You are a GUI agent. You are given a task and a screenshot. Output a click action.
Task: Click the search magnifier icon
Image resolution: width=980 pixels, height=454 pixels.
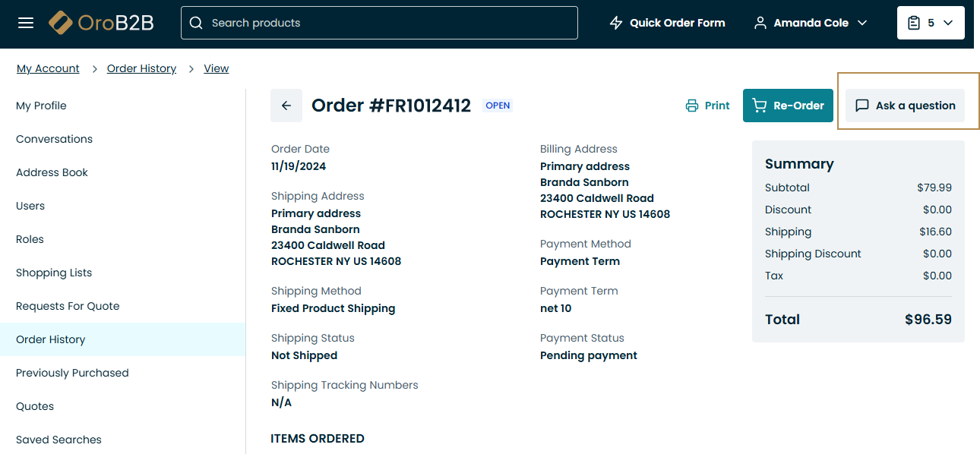click(x=196, y=23)
